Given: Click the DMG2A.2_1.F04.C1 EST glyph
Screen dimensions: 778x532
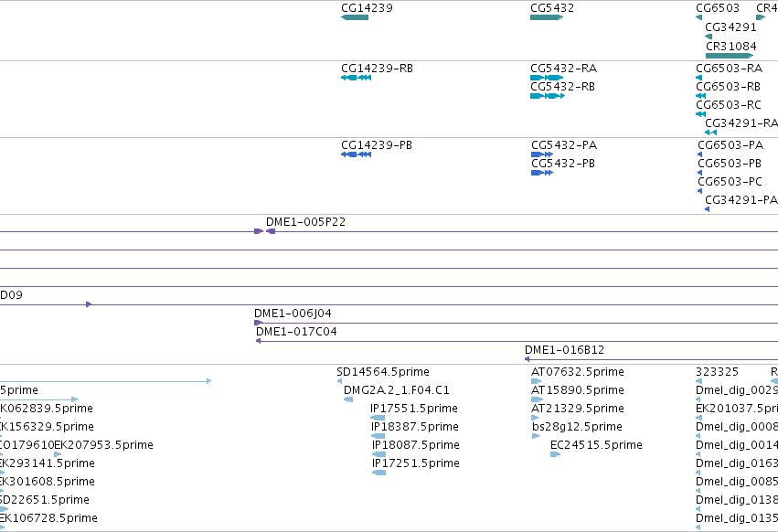Looking at the screenshot, I should pos(348,399).
